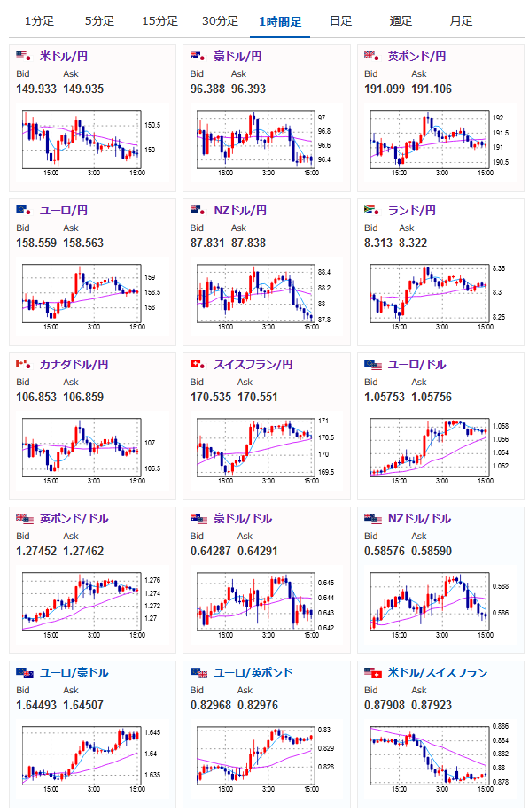Open the NZドル/円 currency pair link
This screenshot has height=812, width=529.
(240, 210)
